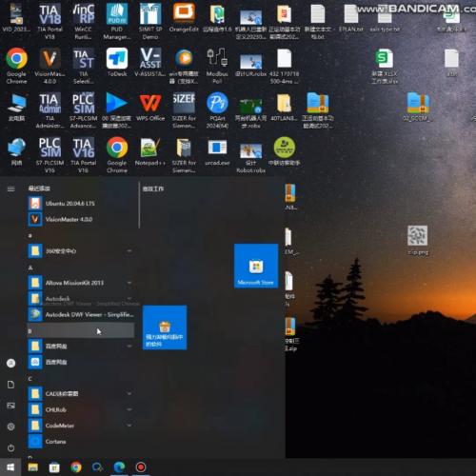The width and height of the screenshot is (476, 476).
Task: Open the Modbus Poll desktop shortcut
Action: 217,66
